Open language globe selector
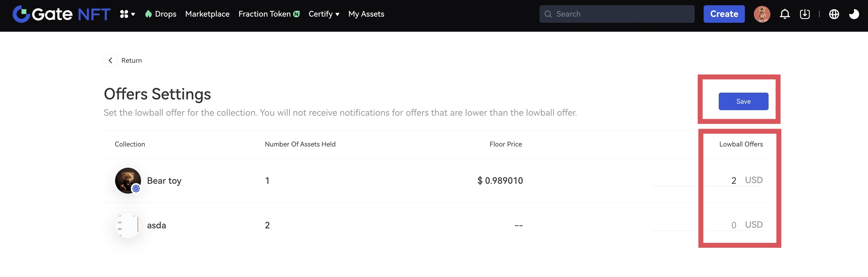 [x=834, y=14]
